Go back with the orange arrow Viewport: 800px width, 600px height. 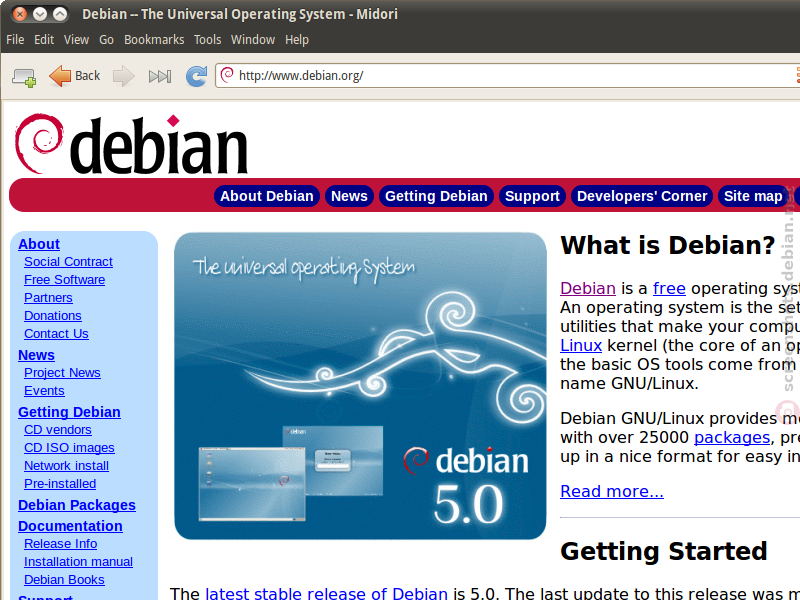60,76
